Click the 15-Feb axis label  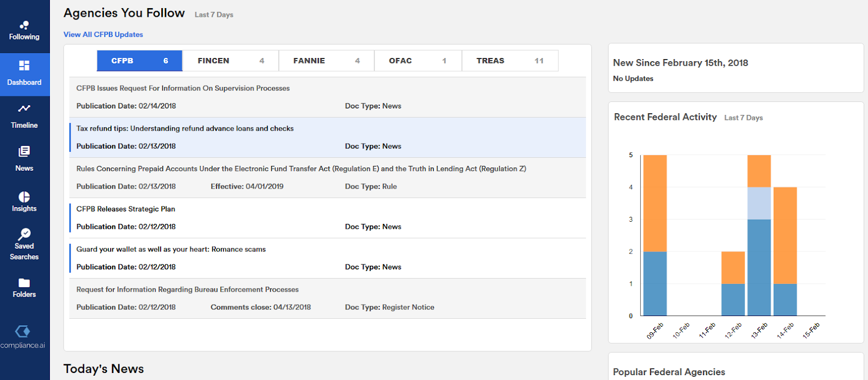tap(811, 330)
